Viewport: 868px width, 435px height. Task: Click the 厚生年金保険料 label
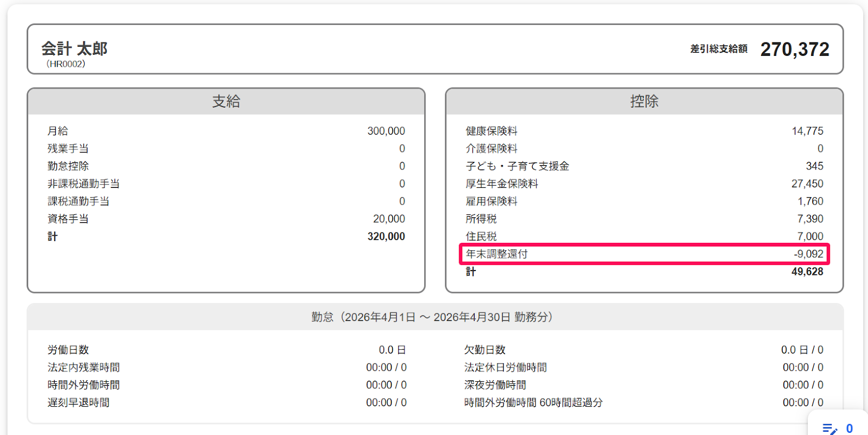click(x=502, y=184)
